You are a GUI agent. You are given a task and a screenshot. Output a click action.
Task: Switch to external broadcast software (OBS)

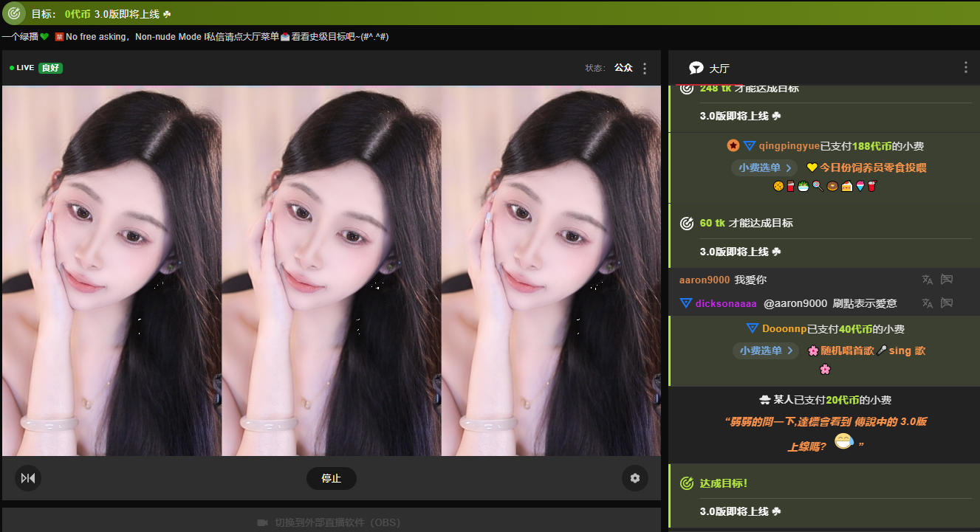point(329,522)
